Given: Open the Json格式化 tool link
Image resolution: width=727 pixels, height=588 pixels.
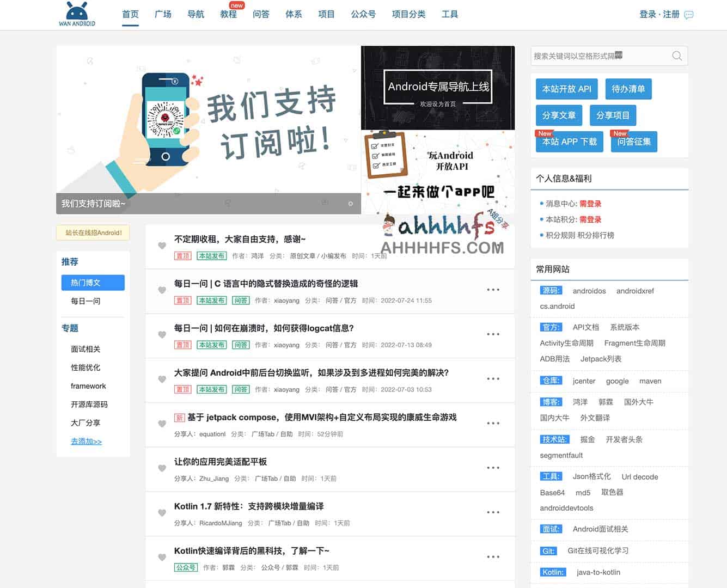Looking at the screenshot, I should [x=591, y=476].
